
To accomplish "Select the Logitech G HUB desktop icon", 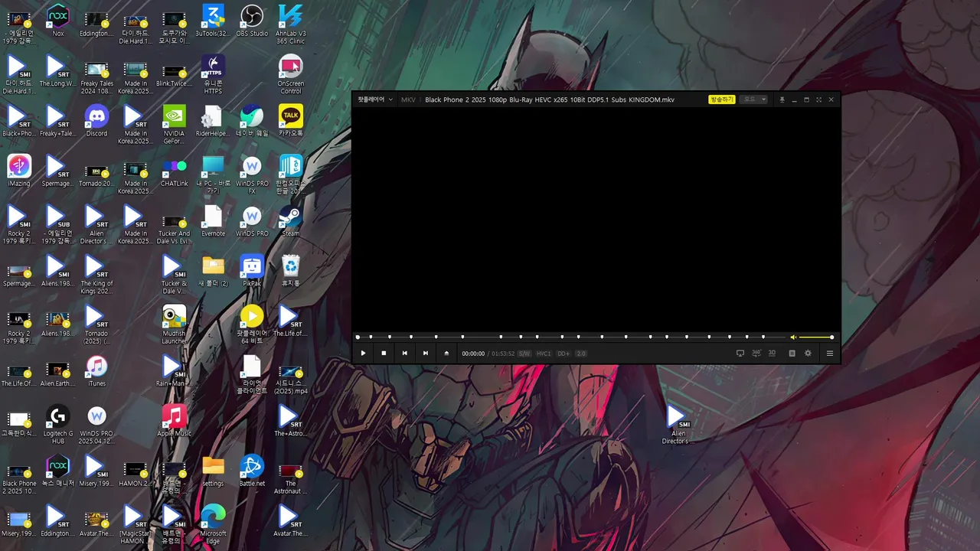I will pos(58,424).
